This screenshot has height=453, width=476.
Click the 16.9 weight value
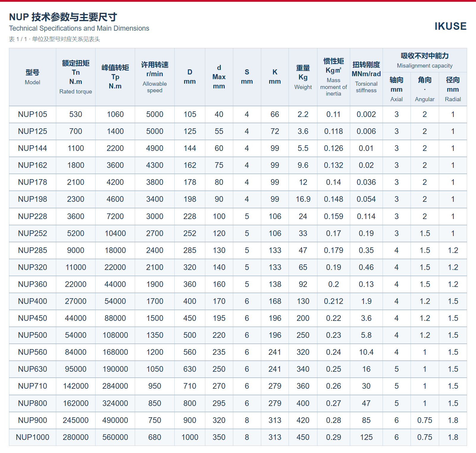coord(303,199)
